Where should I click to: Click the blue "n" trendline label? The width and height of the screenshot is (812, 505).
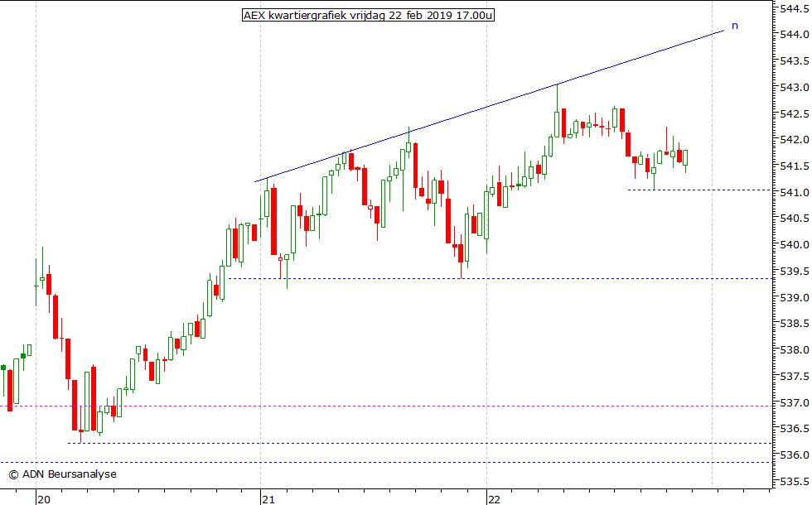pyautogui.click(x=734, y=26)
